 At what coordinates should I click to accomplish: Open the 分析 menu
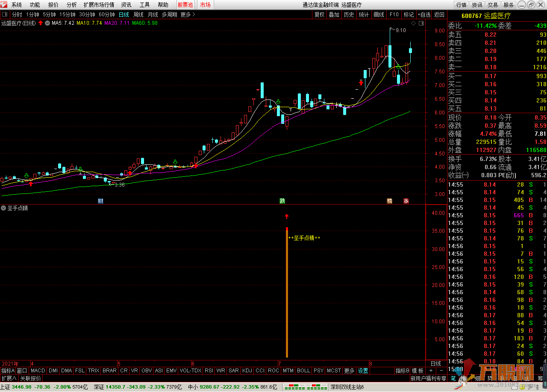click(72, 5)
